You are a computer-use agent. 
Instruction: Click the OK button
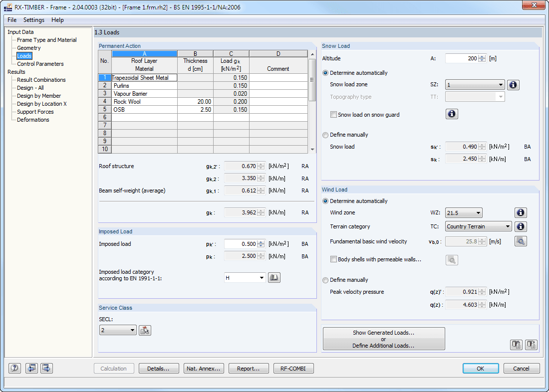pyautogui.click(x=481, y=368)
